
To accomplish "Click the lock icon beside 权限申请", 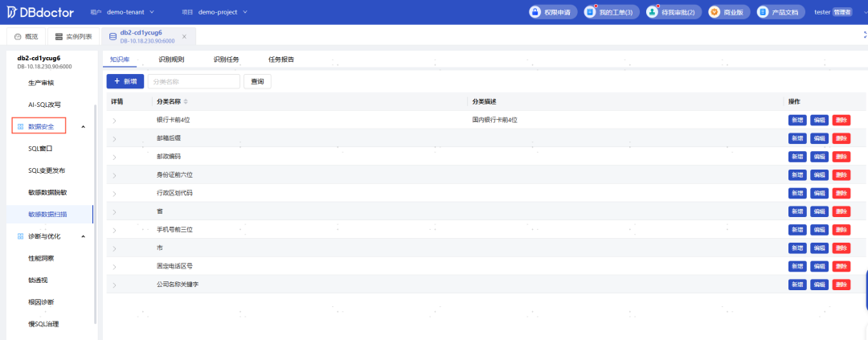I will coord(535,11).
